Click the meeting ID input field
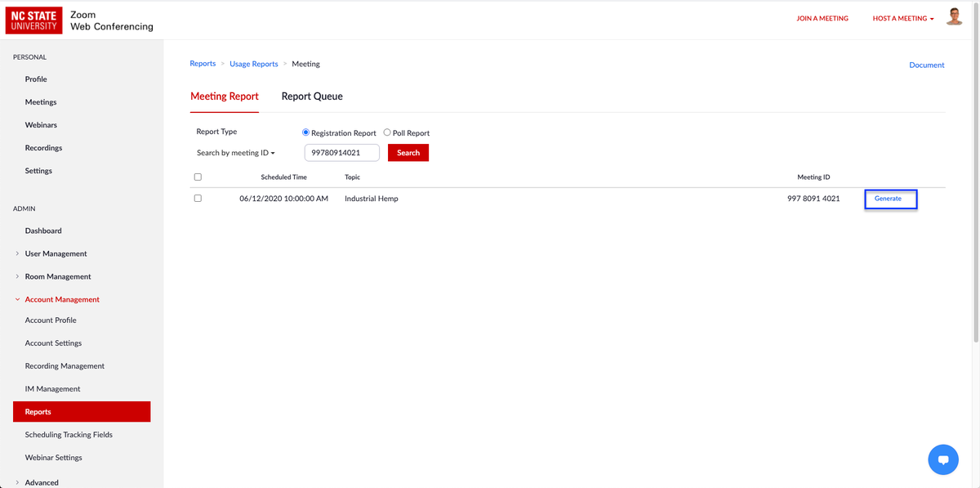 (341, 152)
